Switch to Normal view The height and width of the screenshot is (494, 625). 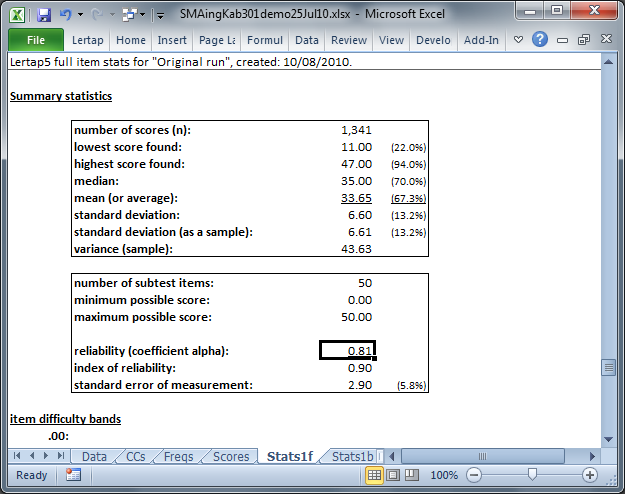pyautogui.click(x=374, y=475)
